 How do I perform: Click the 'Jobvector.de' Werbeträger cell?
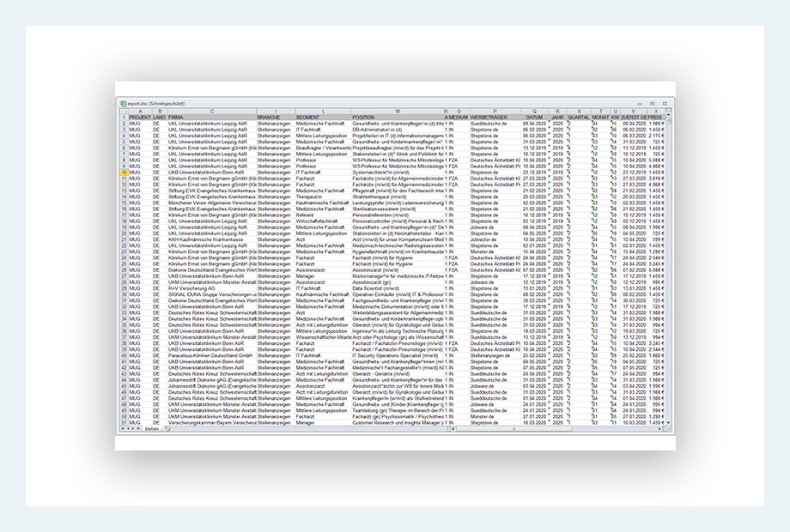pos(495,239)
